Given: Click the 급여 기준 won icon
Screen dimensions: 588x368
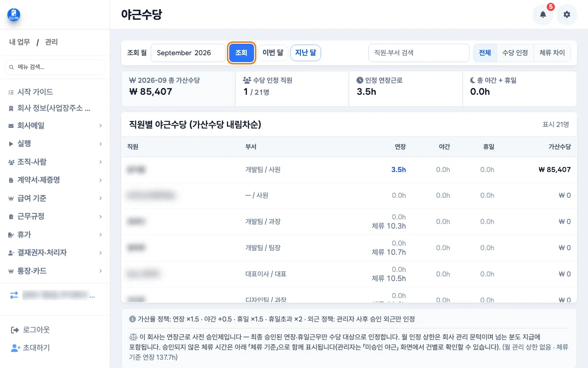Looking at the screenshot, I should pyautogui.click(x=11, y=198).
